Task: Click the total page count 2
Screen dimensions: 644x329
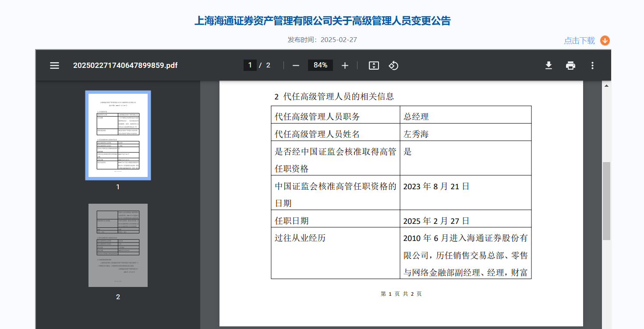Action: (268, 65)
